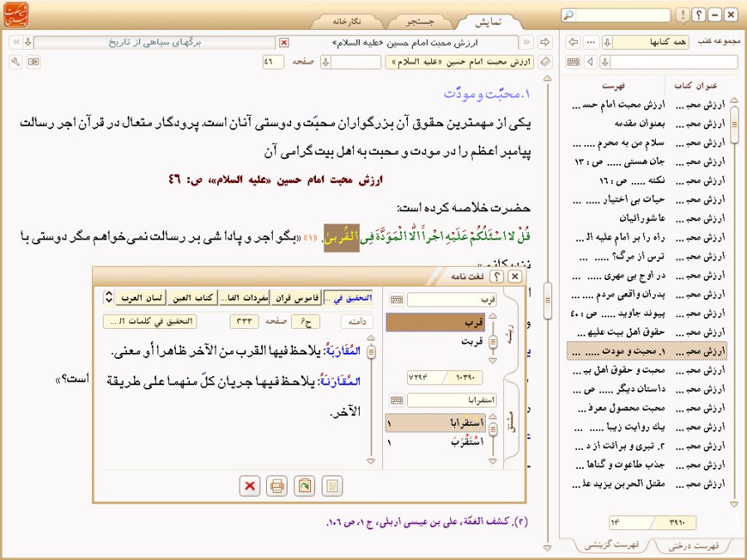
Task: Click the root list scrollbar thumb
Action: (493, 341)
